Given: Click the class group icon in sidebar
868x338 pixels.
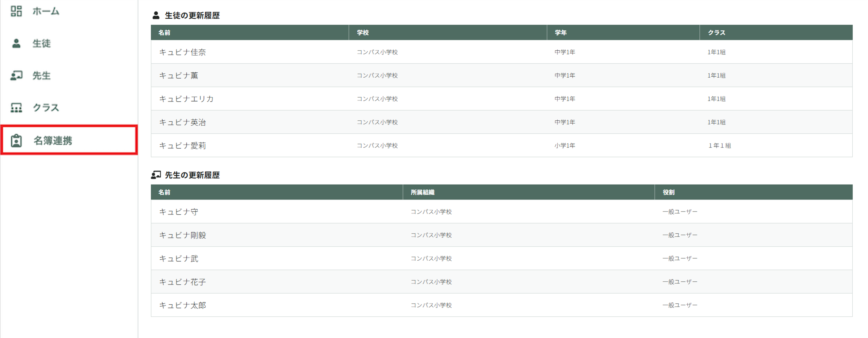Looking at the screenshot, I should (x=16, y=108).
